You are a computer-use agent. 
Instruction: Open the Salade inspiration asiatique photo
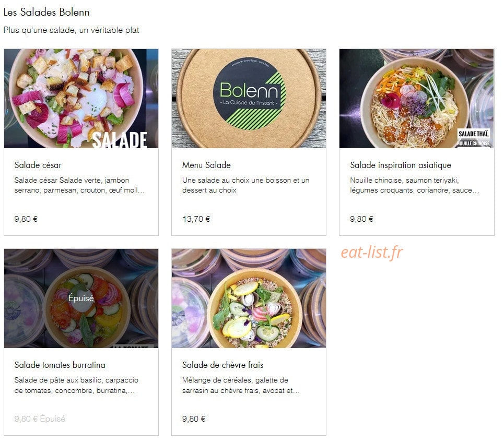coord(417,98)
